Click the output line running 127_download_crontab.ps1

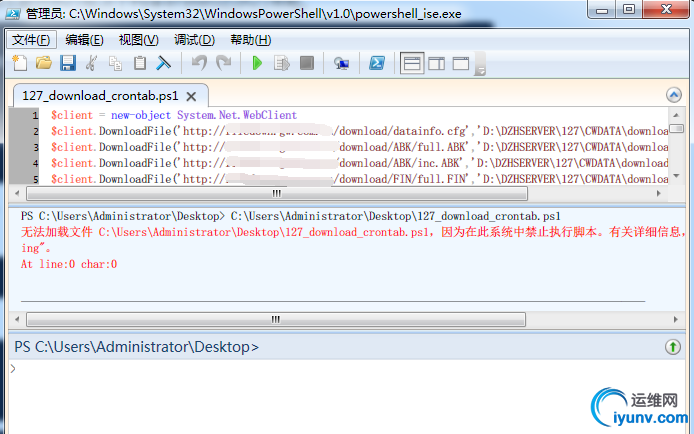290,216
